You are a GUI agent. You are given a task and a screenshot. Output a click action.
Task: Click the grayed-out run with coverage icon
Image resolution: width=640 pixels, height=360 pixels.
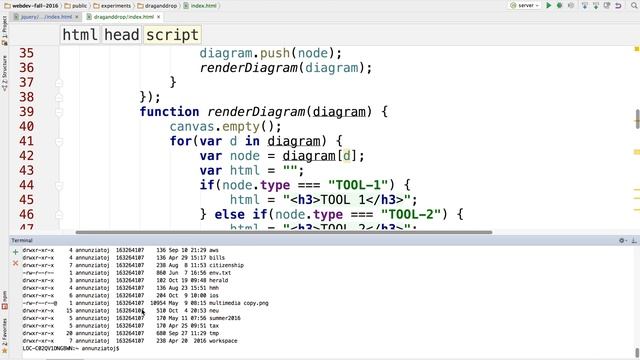point(571,5)
